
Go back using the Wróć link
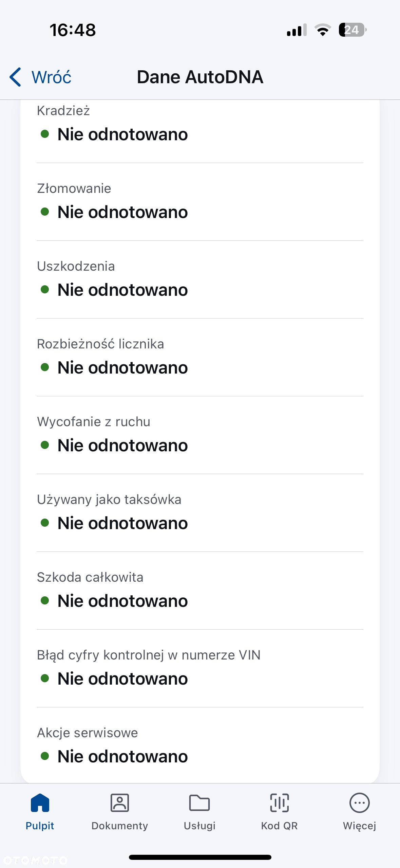click(52, 77)
